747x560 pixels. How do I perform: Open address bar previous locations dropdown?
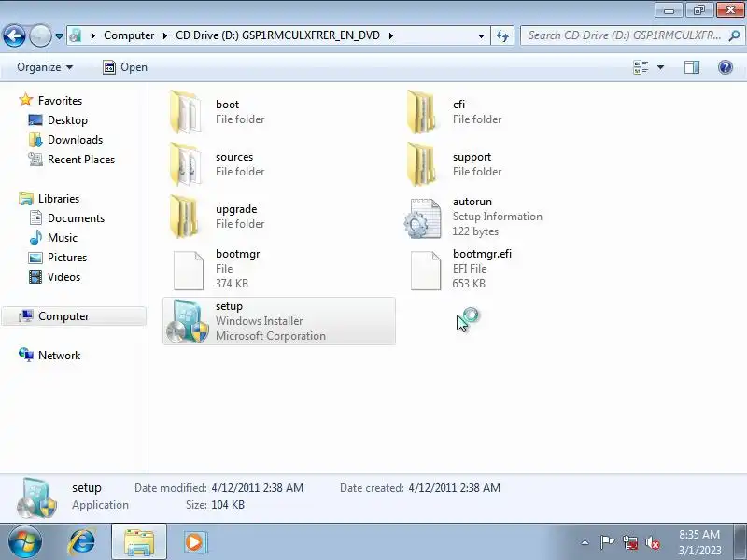coord(481,35)
